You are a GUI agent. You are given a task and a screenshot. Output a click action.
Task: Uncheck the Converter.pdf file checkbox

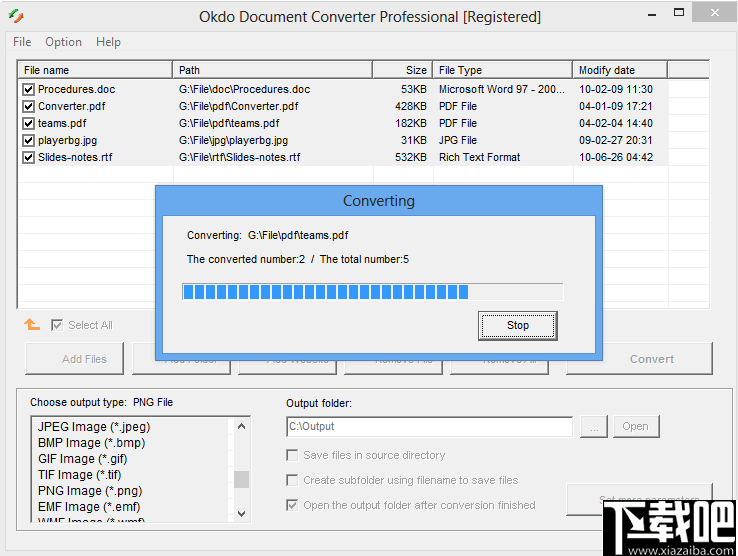click(28, 106)
